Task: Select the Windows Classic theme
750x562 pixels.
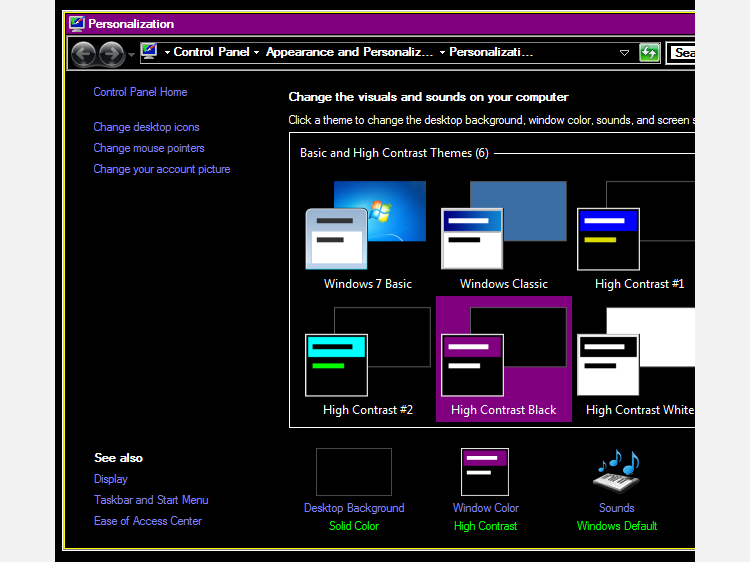Action: pos(504,235)
